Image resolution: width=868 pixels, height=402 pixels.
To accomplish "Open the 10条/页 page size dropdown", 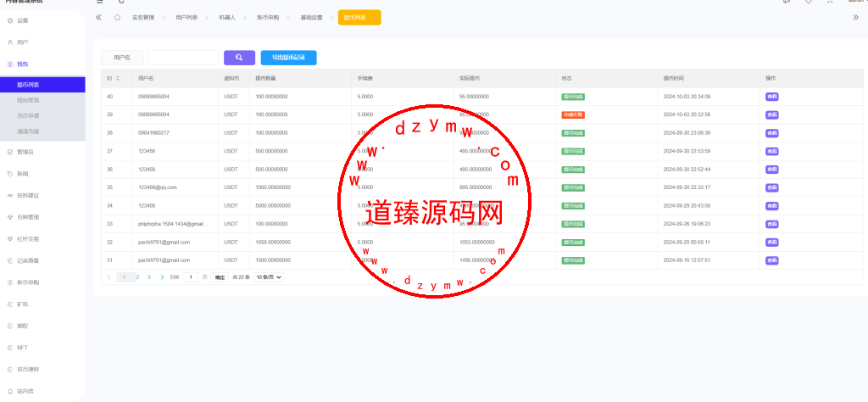I will (269, 276).
